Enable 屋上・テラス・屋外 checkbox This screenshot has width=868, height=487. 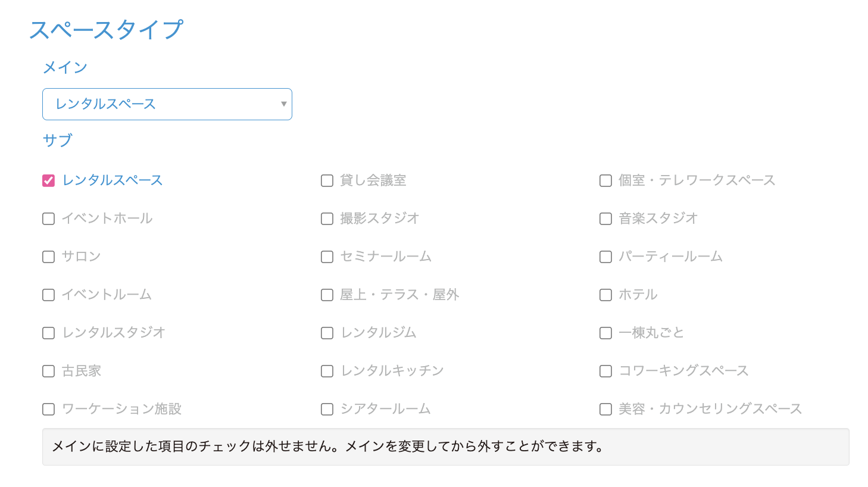(327, 295)
